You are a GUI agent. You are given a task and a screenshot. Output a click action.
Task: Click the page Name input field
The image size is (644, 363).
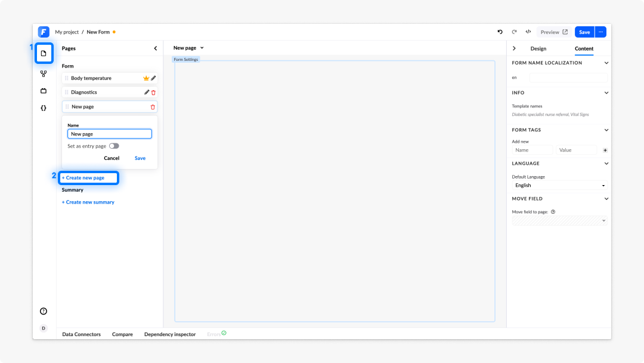click(x=110, y=134)
